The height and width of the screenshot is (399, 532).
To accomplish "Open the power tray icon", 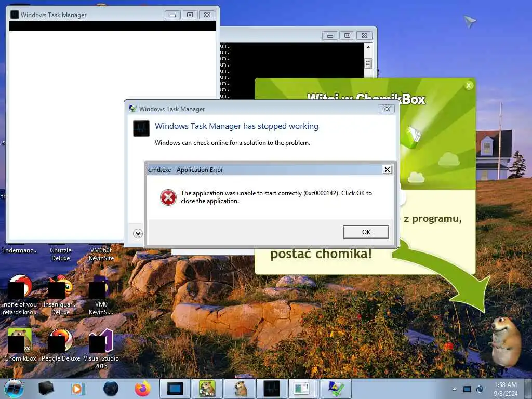I will coord(480,389).
